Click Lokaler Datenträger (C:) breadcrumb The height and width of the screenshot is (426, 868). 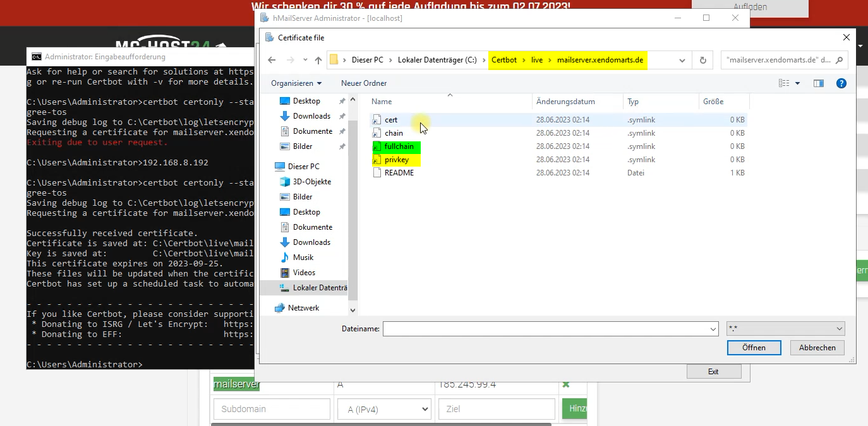(x=437, y=60)
